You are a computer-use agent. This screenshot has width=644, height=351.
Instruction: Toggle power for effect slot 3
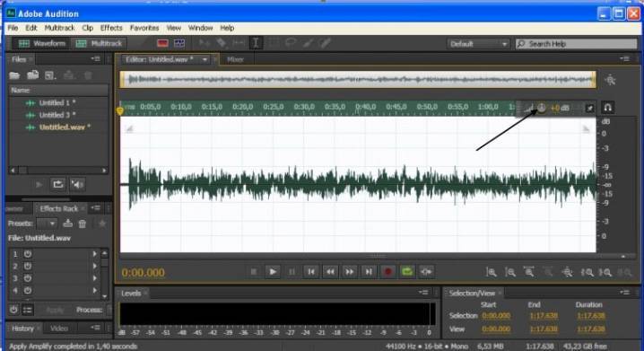pos(28,278)
